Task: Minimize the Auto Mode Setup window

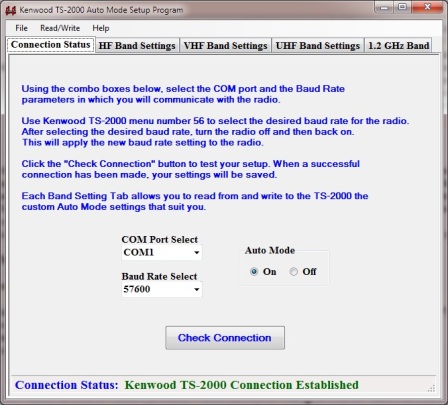Action: tap(384, 7)
